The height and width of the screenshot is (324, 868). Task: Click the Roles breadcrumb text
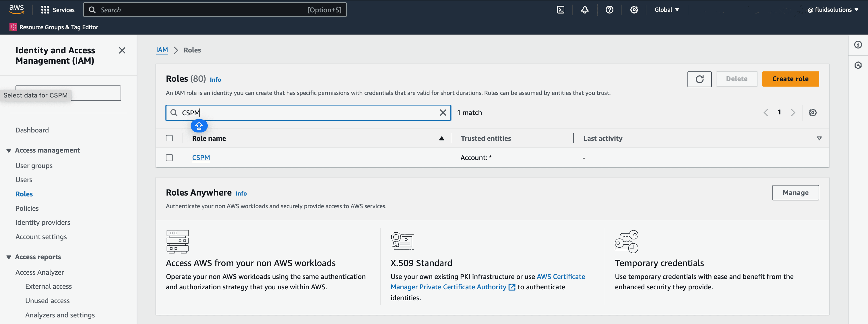(192, 50)
